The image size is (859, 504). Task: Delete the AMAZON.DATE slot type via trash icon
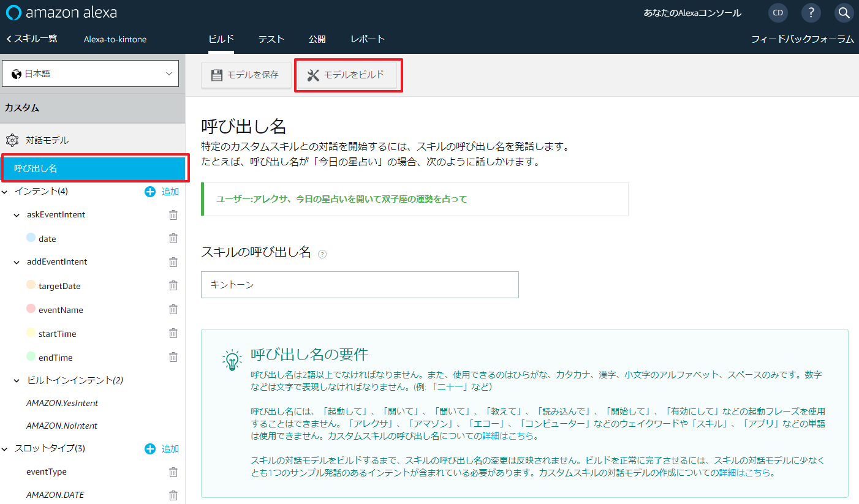pos(173,495)
